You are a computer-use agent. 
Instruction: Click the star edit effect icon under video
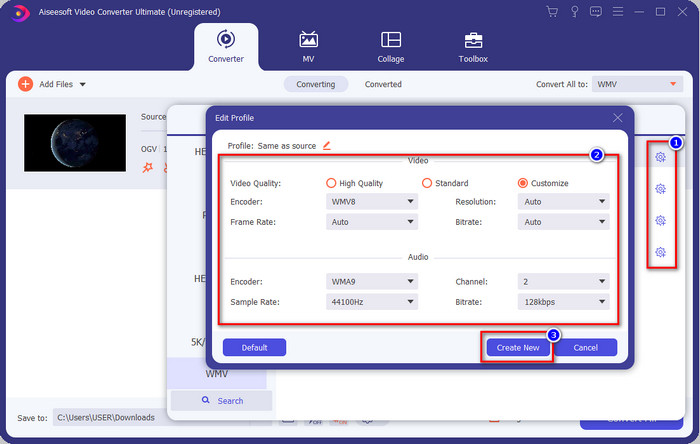click(147, 167)
